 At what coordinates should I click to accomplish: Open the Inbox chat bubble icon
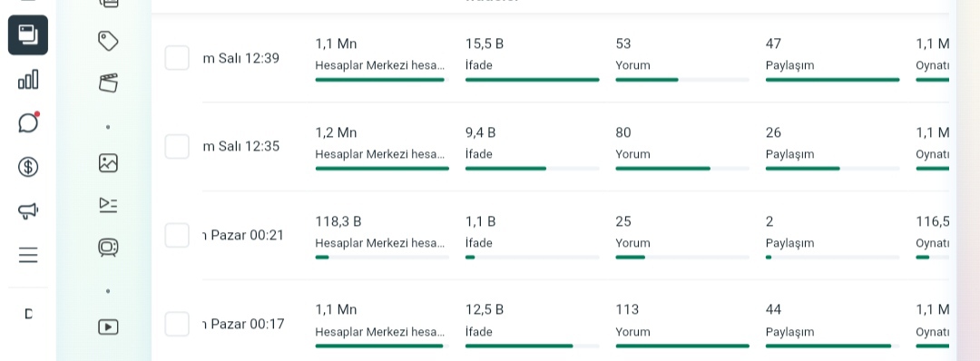28,122
